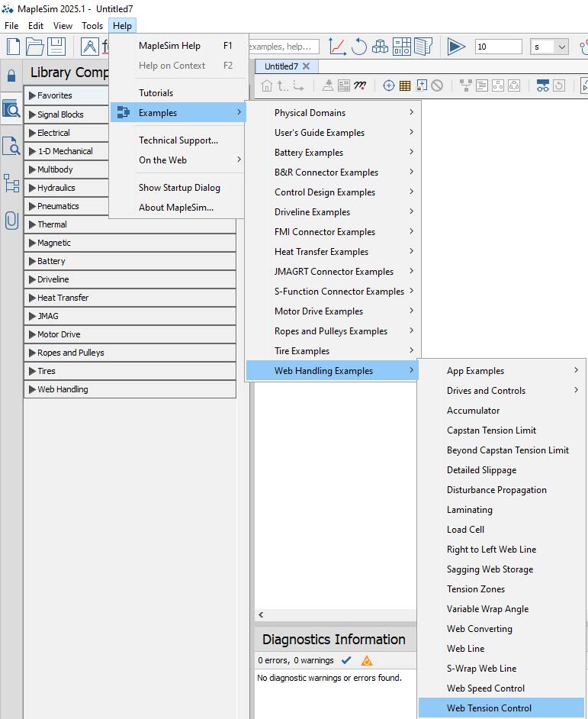Expand the Web Handling library palette
Screen dimensions: 588x719
[130, 389]
